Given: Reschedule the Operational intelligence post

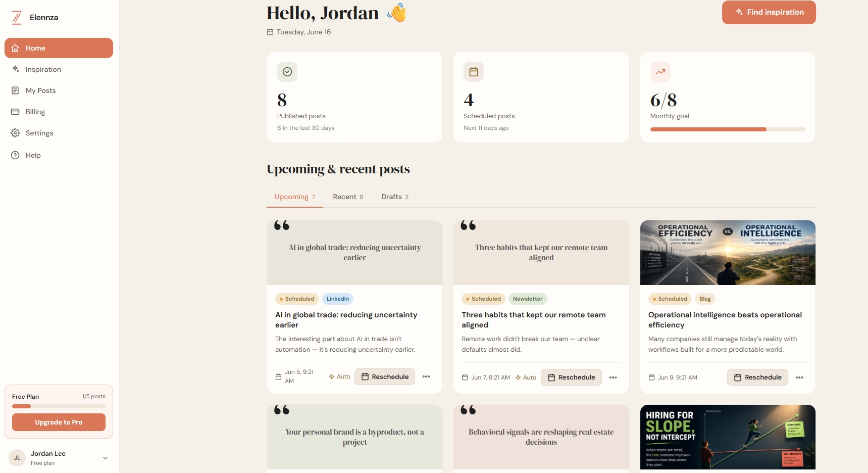Looking at the screenshot, I should 757,377.
